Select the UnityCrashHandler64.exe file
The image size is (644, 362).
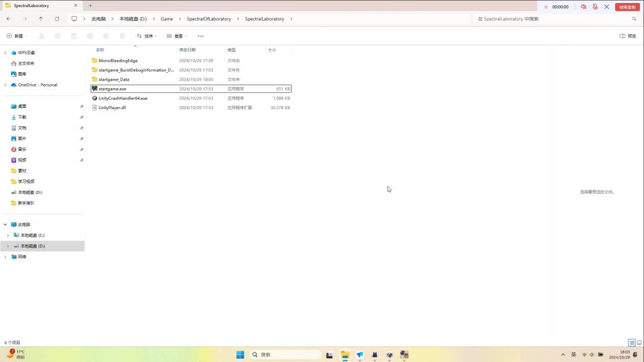pos(123,98)
